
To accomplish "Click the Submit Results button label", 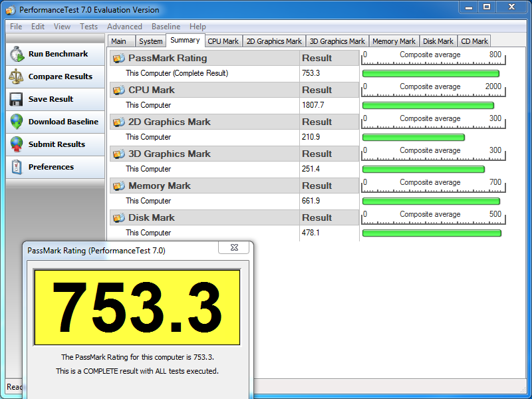I will tap(57, 144).
